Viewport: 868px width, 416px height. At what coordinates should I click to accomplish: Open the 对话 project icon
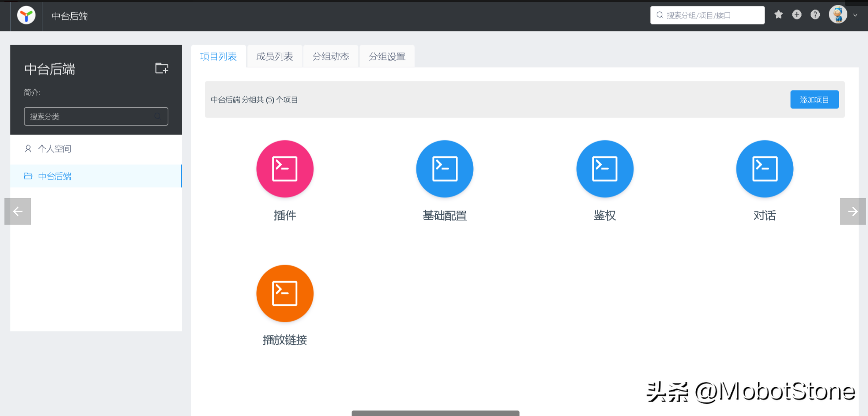[x=765, y=169]
